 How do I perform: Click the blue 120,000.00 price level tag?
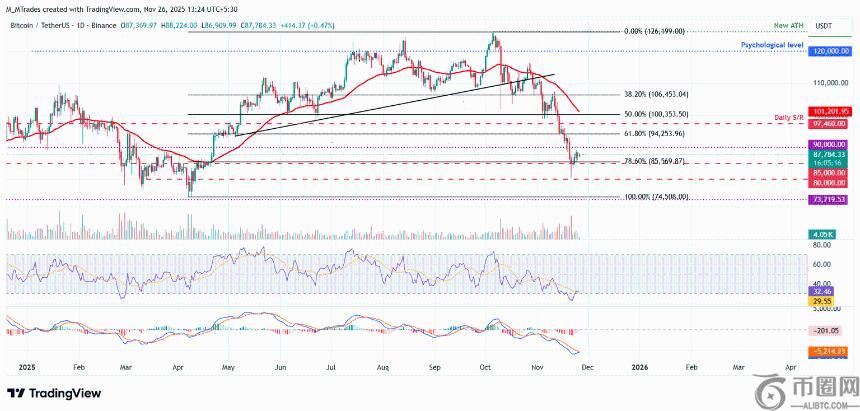(831, 50)
